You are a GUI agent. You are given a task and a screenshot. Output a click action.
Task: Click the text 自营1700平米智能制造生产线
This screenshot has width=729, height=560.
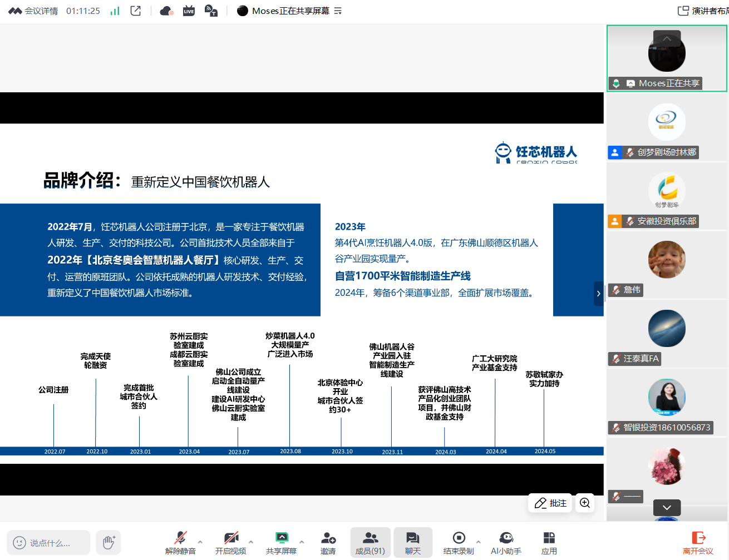click(403, 276)
